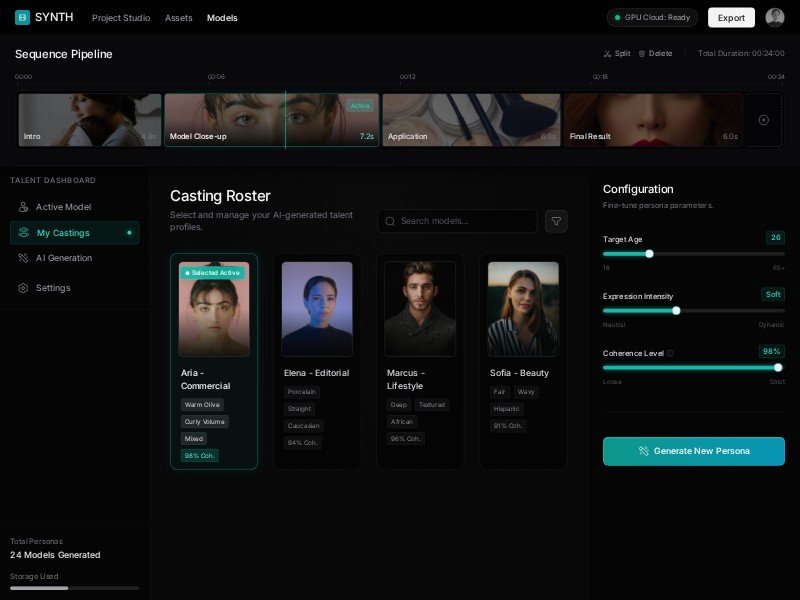
Task: Select the Final Result timeline clip
Action: coord(653,120)
